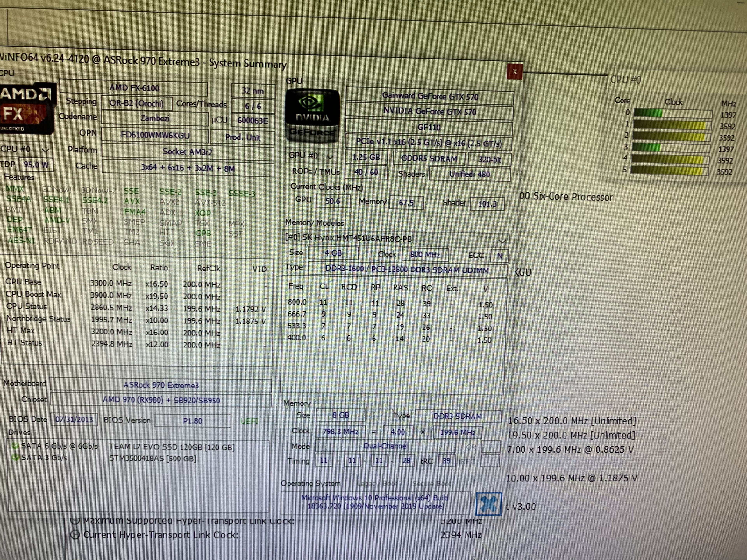Click the Core 0 clock usage bar
Image resolution: width=747 pixels, height=560 pixels.
pyautogui.click(x=673, y=113)
